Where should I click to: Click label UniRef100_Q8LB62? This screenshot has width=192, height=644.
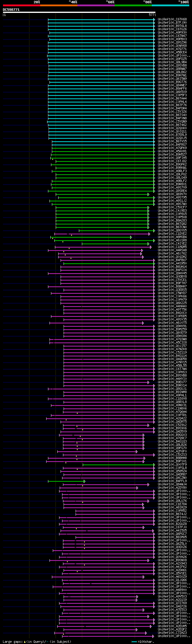click(x=172, y=72)
